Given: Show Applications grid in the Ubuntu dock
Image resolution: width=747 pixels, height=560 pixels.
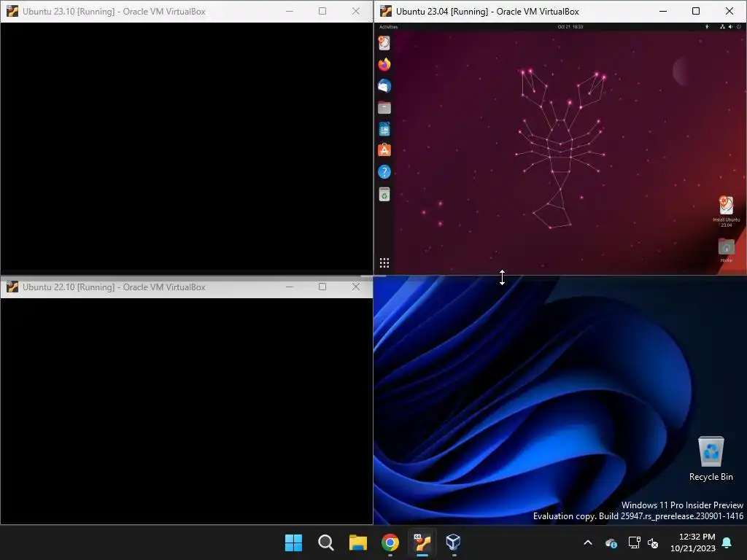Looking at the screenshot, I should click(384, 262).
